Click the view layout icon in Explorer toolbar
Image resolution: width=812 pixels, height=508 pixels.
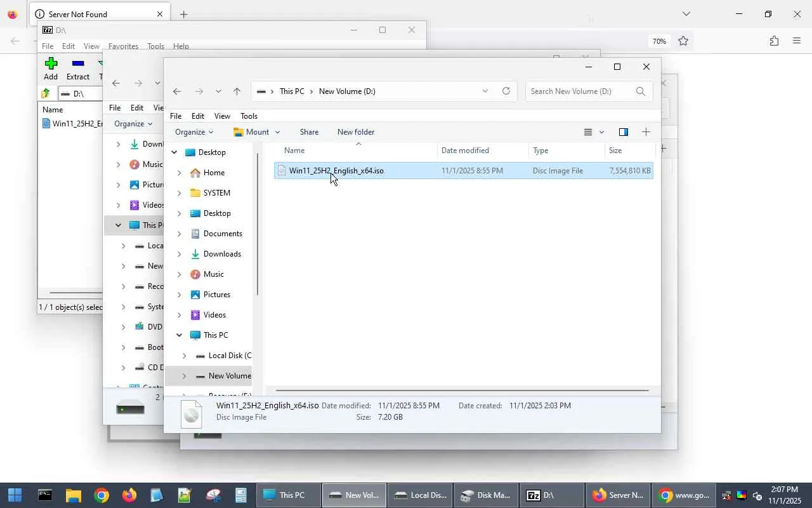coord(588,132)
